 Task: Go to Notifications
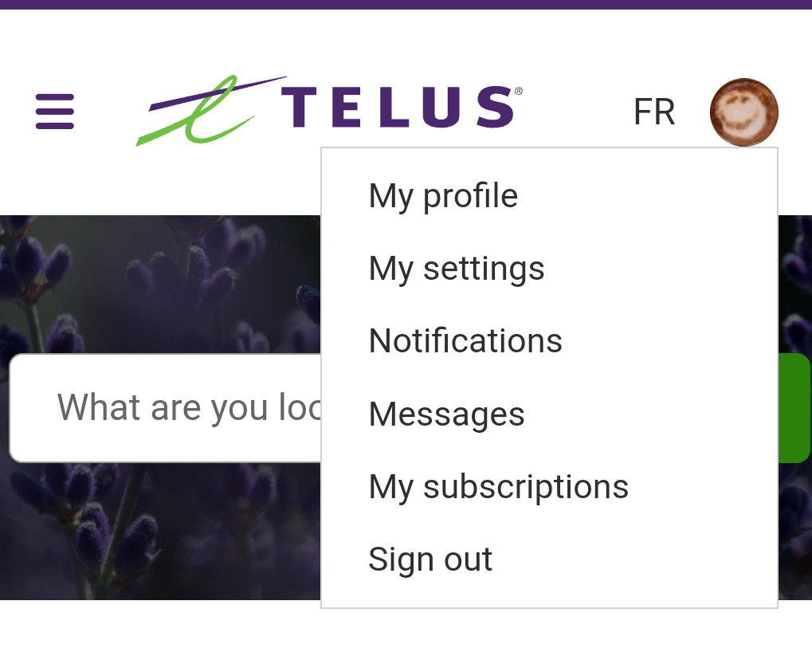pos(465,341)
